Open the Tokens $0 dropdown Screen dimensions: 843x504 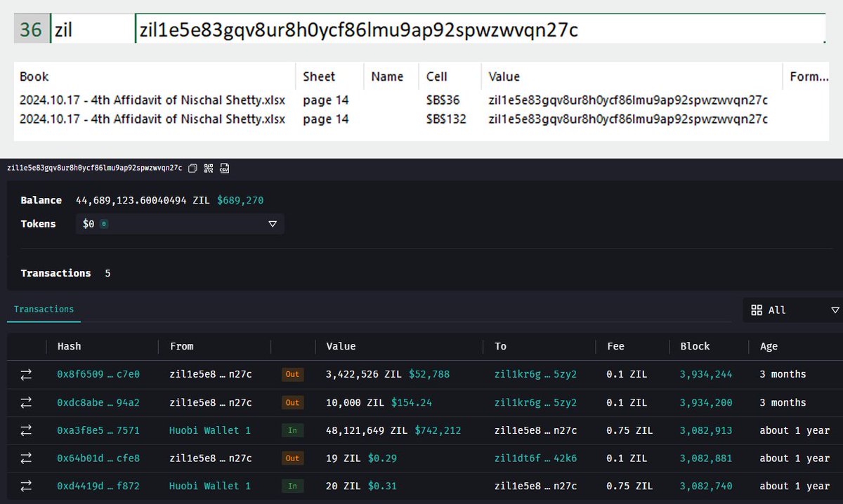179,224
